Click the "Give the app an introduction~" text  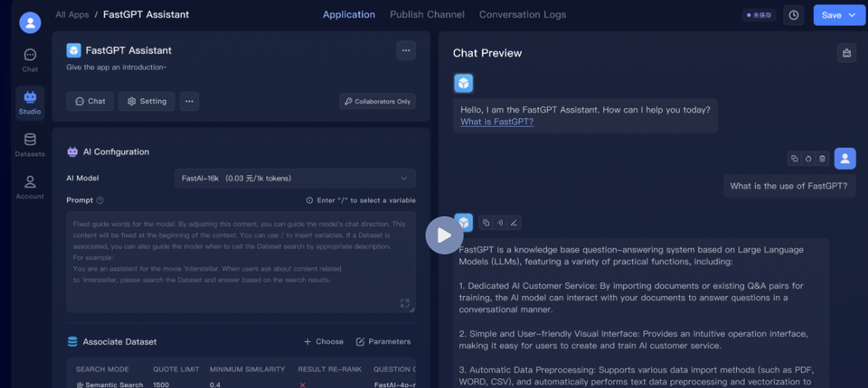[x=116, y=68]
